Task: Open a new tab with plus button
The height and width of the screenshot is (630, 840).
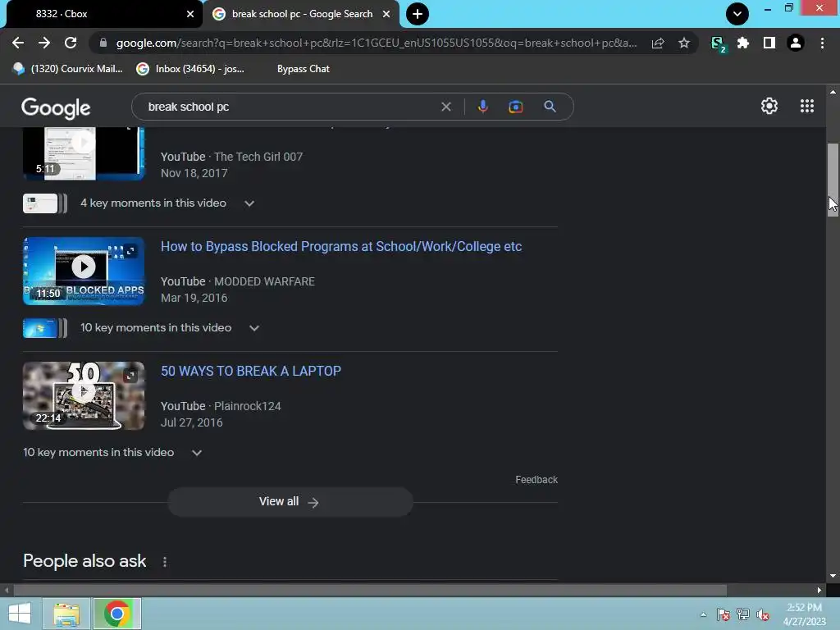Action: (x=418, y=14)
